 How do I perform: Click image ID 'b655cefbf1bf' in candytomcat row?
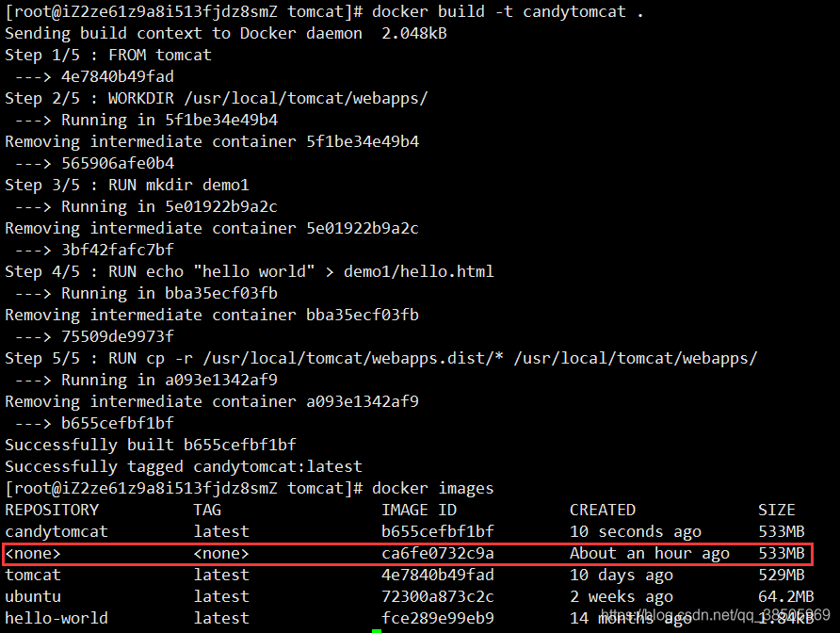click(x=438, y=531)
